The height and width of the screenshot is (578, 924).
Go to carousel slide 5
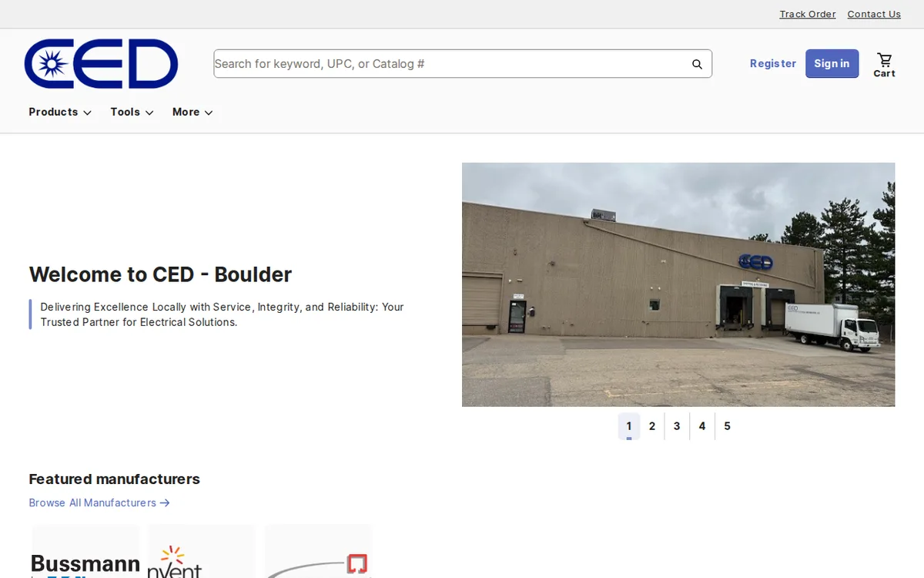click(727, 426)
